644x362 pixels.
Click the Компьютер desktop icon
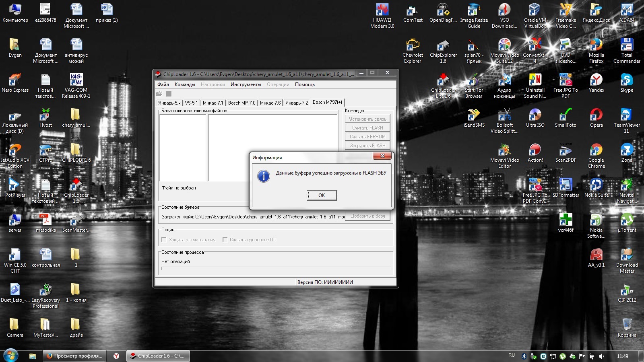pos(15,13)
